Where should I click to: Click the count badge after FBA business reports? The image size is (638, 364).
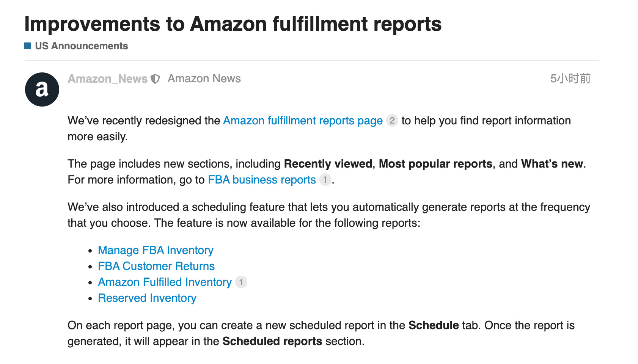(x=325, y=180)
